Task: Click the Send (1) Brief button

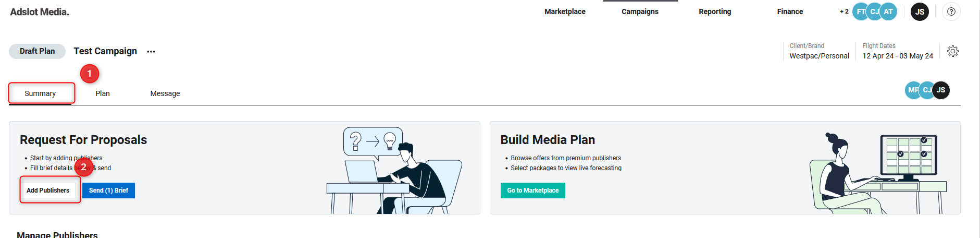Action: coord(108,191)
